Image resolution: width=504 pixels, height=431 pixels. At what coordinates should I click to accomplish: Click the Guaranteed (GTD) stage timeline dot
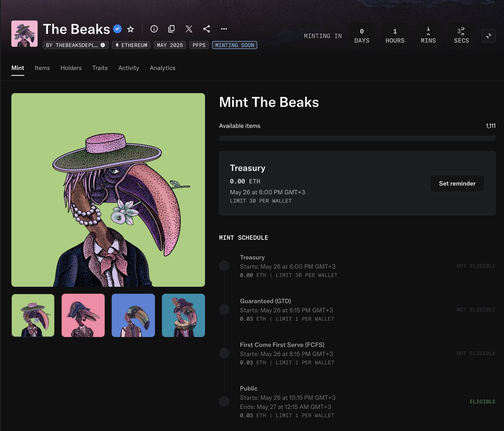[x=224, y=310]
